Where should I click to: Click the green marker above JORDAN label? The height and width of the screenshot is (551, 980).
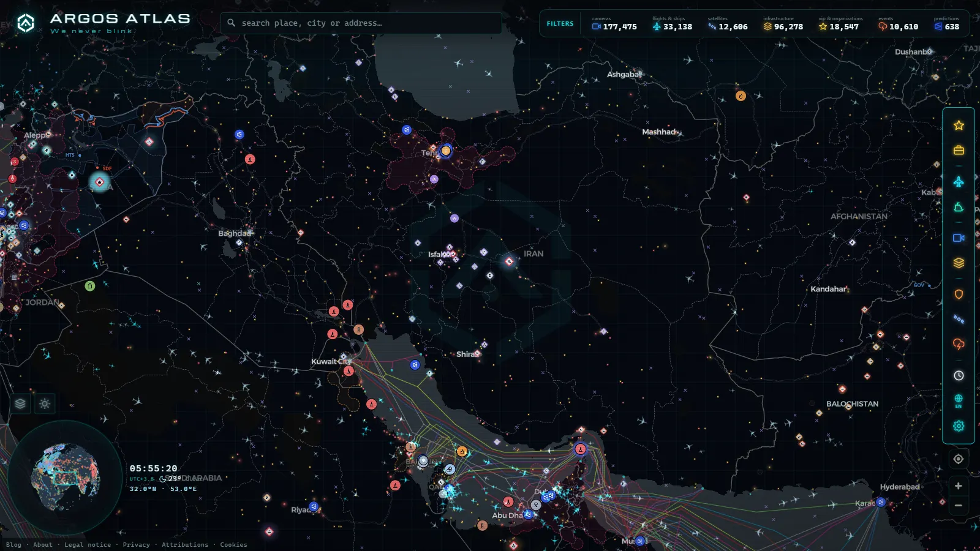click(90, 286)
